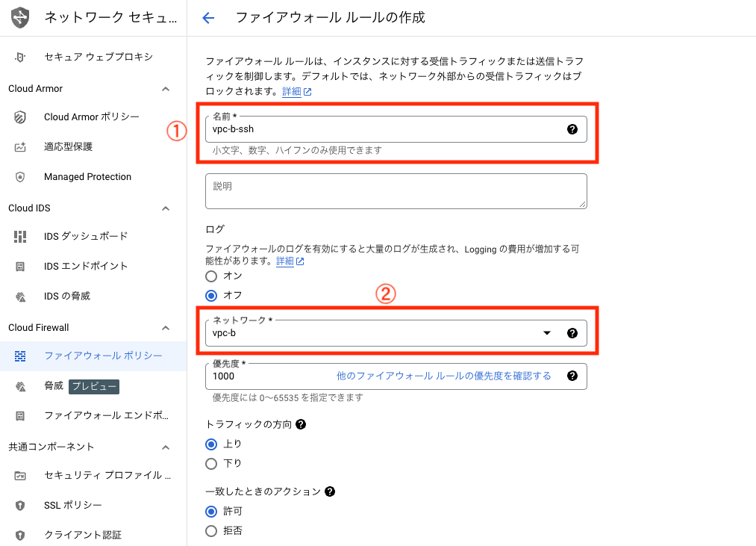756x546 pixels.
Task: Select 上り traffic direction
Action: (211, 444)
